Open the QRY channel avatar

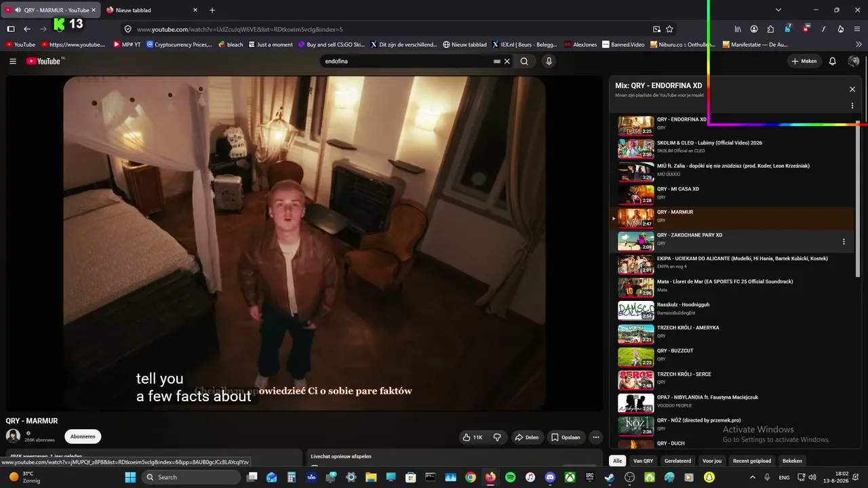[13, 436]
